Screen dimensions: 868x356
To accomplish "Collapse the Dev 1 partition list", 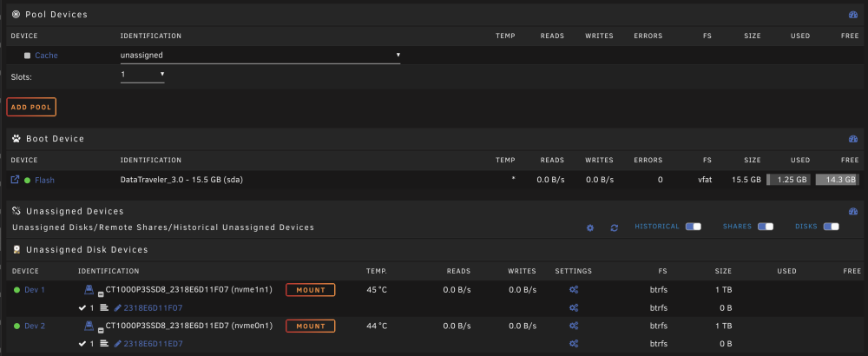I will pos(101,294).
